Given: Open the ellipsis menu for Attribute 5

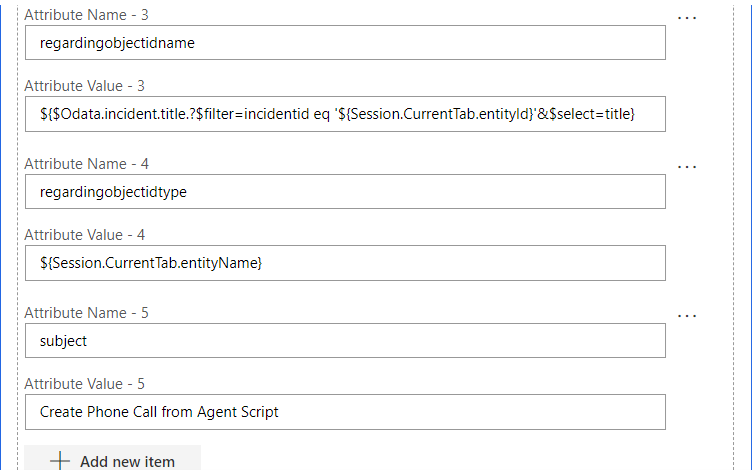Looking at the screenshot, I should 687,316.
